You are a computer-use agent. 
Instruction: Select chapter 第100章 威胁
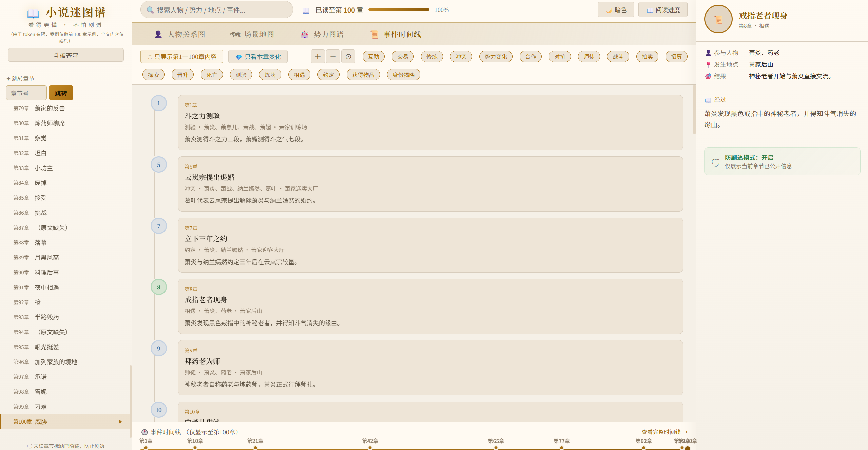[x=65, y=422]
